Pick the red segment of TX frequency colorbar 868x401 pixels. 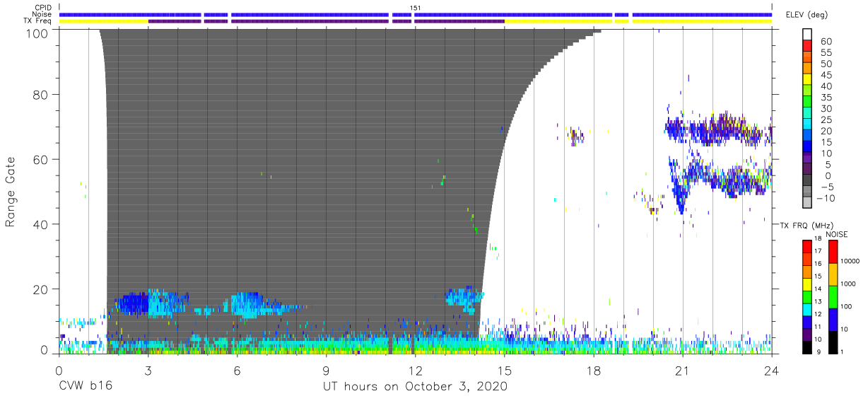pyautogui.click(x=808, y=247)
